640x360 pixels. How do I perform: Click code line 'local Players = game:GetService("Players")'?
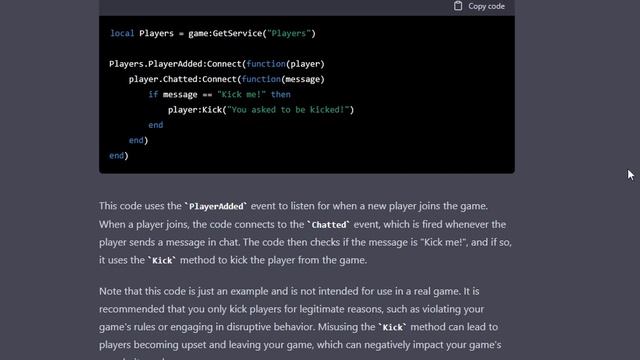212,33
